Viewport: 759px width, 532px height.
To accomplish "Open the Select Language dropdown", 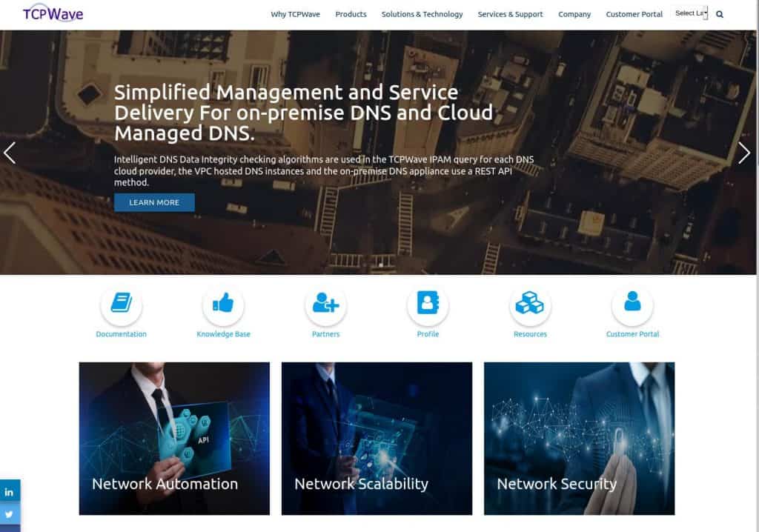I will [689, 13].
